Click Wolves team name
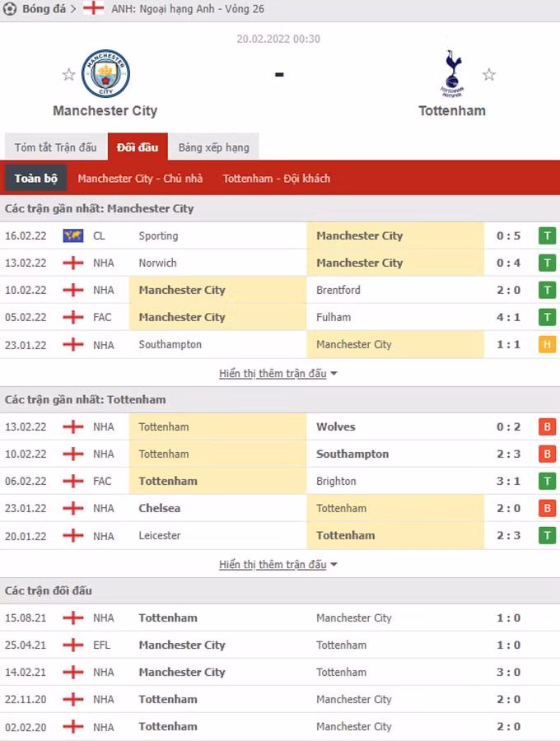Viewport: 560px width, 741px height. pos(335,426)
